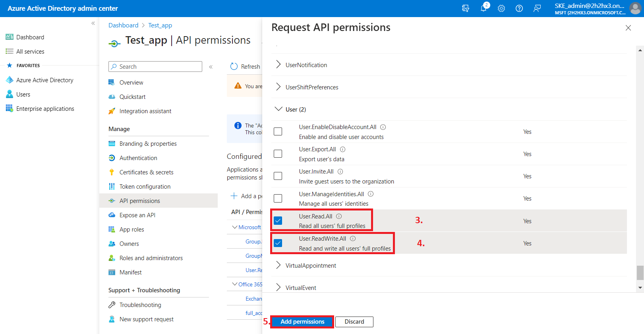Click the permissions panel vertical scrollbar thumb
The width and height of the screenshot is (644, 334).
(x=640, y=273)
